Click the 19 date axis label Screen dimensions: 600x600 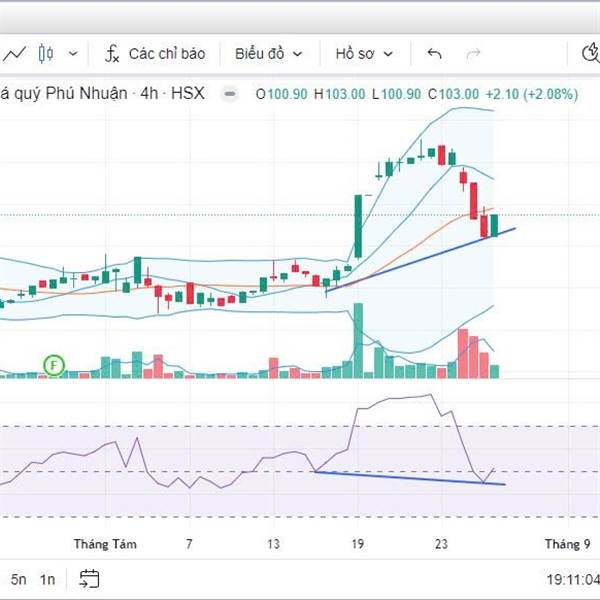tap(357, 544)
